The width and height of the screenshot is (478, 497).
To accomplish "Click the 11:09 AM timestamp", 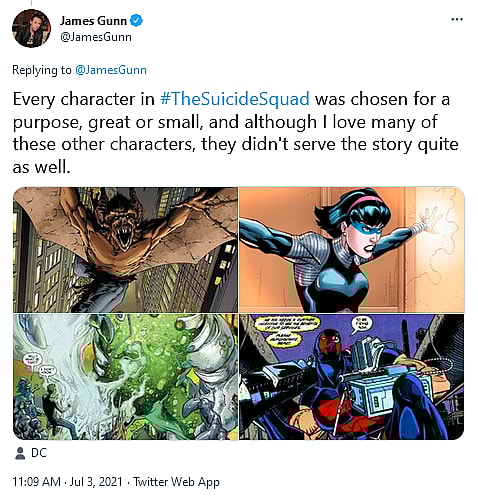I will point(36,482).
